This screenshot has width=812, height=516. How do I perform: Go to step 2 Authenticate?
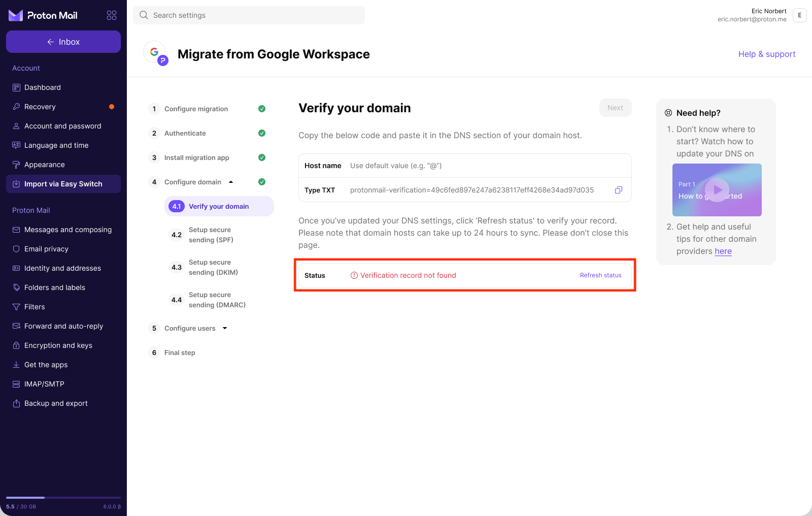(207, 133)
